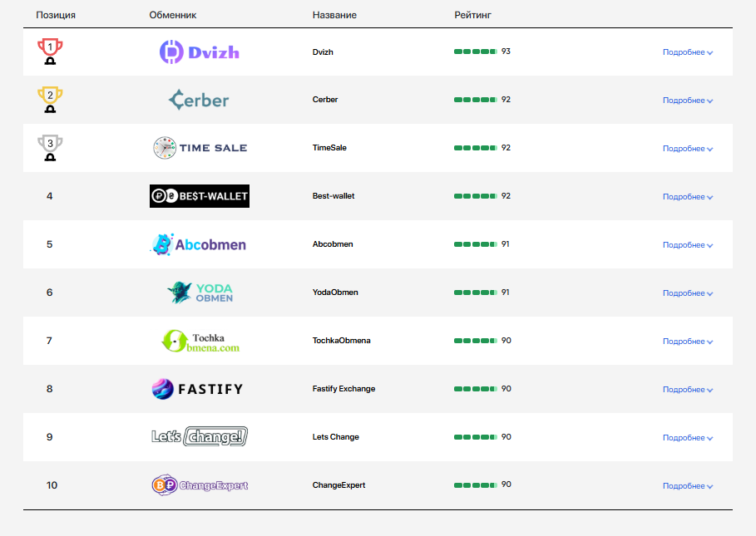Viewport: 756px width, 536px height.
Task: Click position number 6
Action: (x=50, y=293)
